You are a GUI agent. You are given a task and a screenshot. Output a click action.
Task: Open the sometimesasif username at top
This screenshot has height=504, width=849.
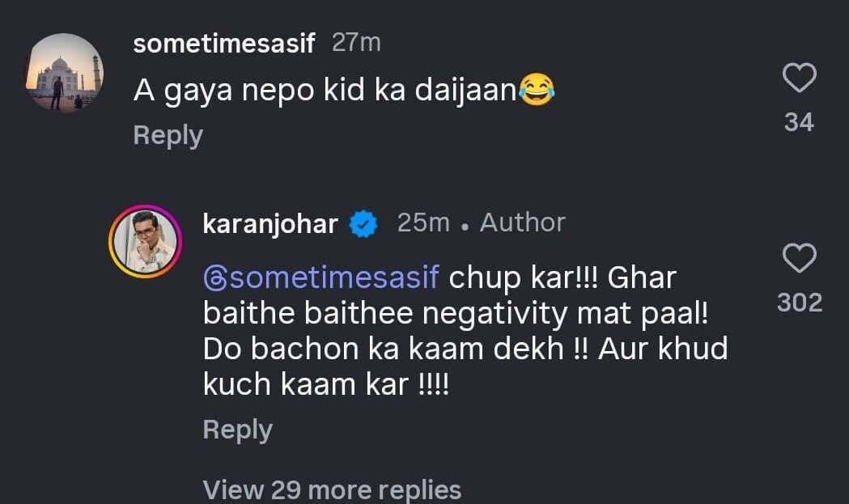tap(224, 44)
